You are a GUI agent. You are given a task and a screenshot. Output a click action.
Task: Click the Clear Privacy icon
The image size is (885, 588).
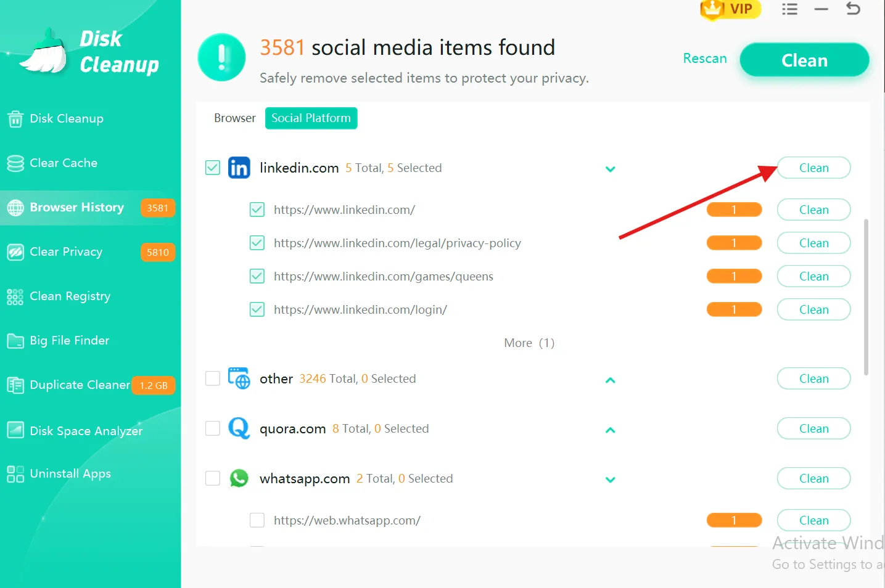[x=15, y=252]
